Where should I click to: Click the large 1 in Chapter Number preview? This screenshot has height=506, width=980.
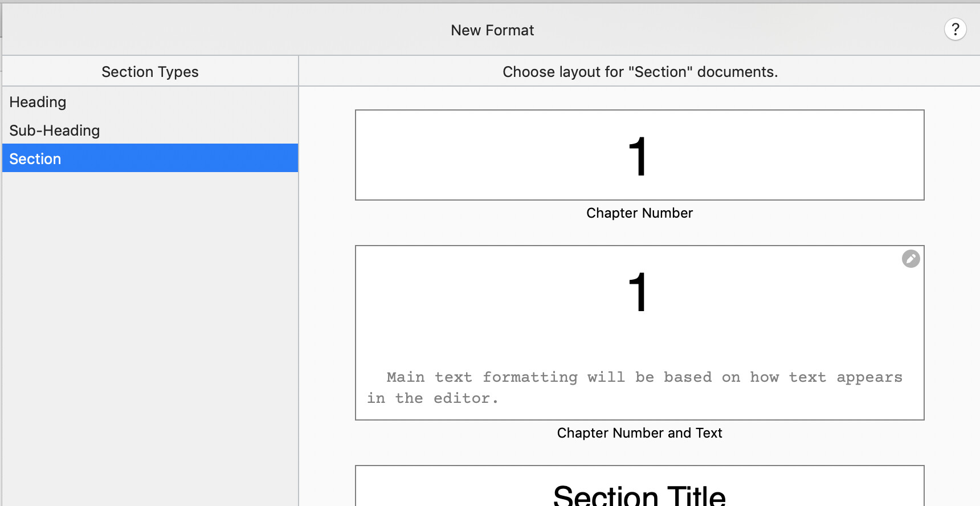coord(638,156)
